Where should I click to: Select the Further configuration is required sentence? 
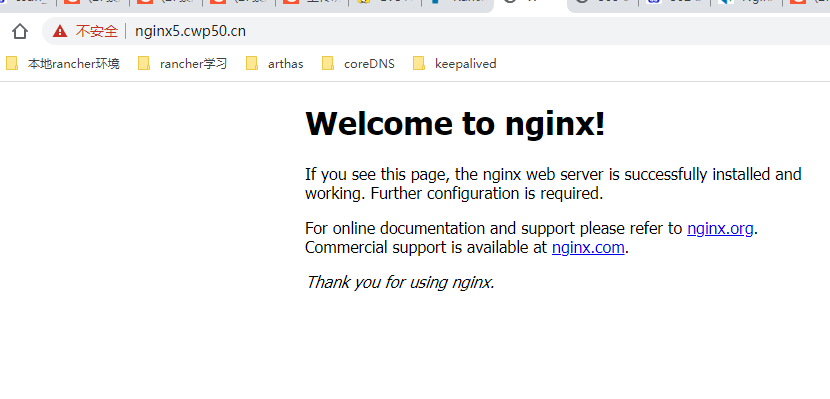click(x=487, y=194)
